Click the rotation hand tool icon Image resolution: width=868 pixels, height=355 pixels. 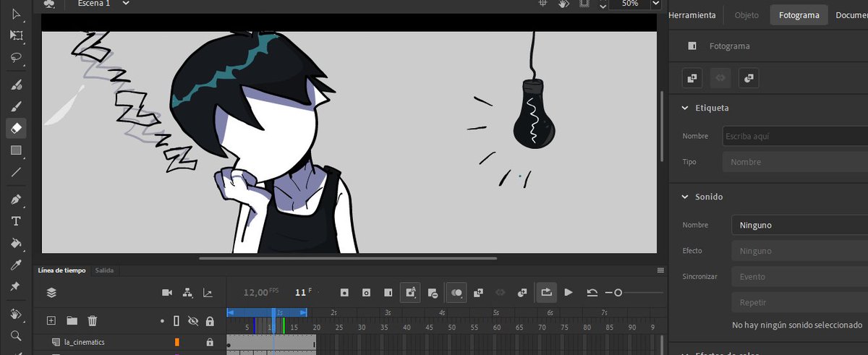tap(564, 4)
